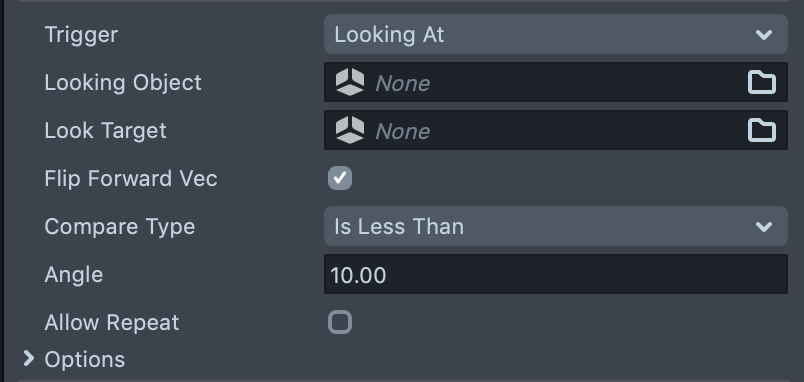Image resolution: width=804 pixels, height=382 pixels.
Task: Enable the Allow Repeat checkbox
Action: coord(340,322)
